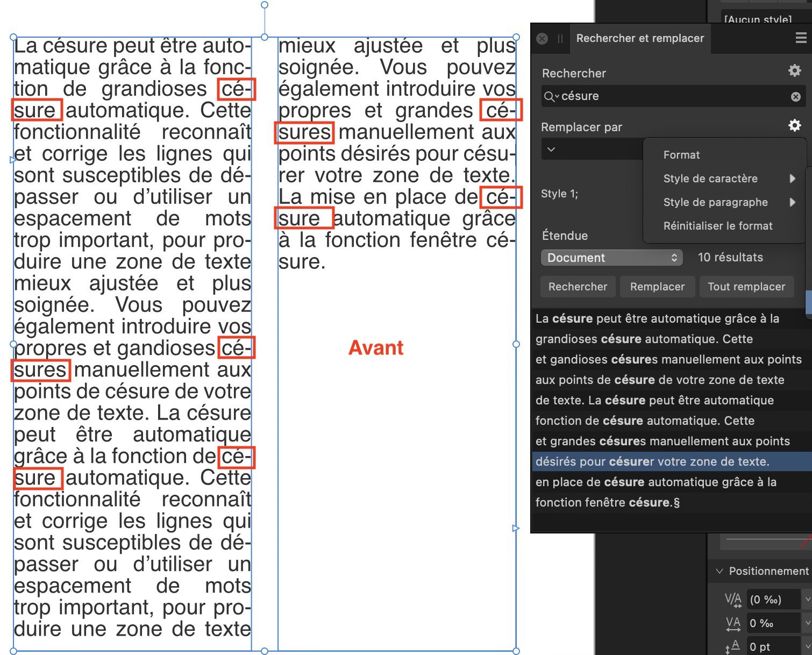Click the text frame outflow triangle
Viewport: 812px width, 655px height.
(x=516, y=529)
